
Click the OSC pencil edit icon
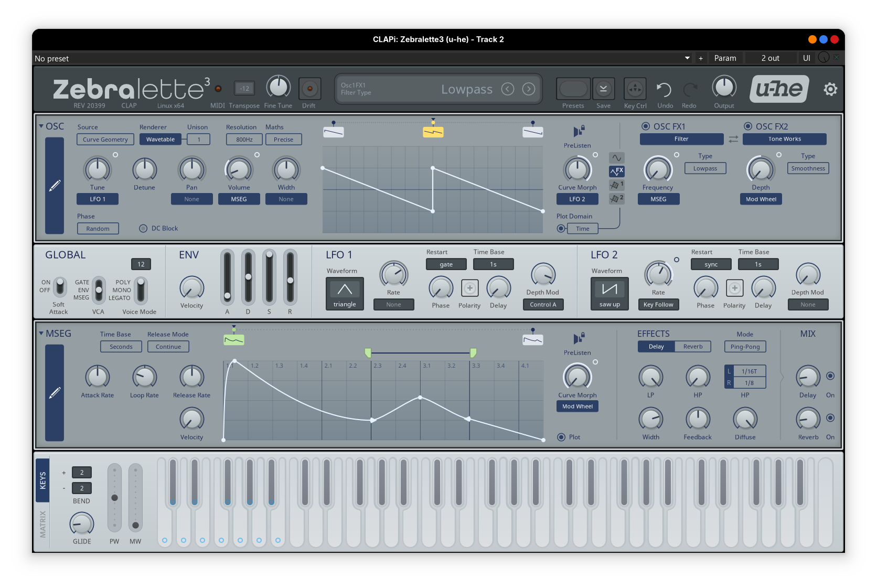coord(55,186)
